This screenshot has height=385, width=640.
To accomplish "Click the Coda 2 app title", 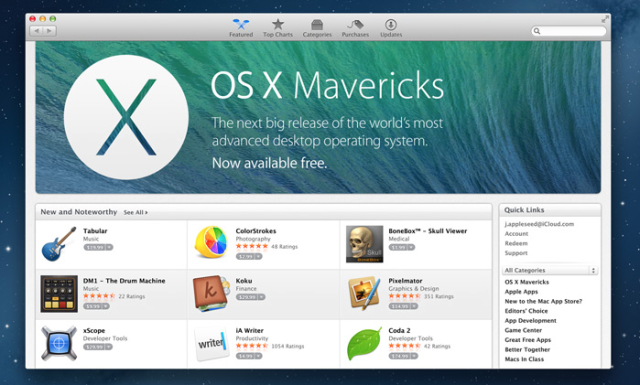I will click(399, 331).
